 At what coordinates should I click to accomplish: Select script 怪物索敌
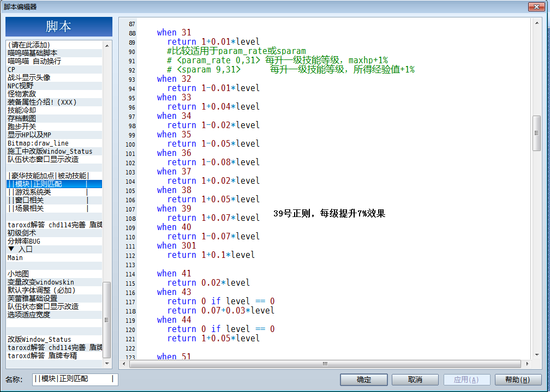(55, 94)
